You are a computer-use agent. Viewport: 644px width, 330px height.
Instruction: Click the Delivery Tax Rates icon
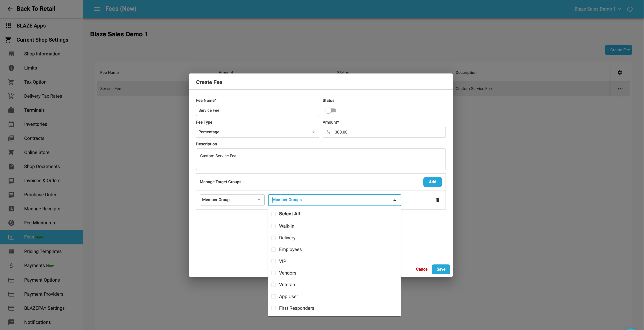tap(11, 96)
